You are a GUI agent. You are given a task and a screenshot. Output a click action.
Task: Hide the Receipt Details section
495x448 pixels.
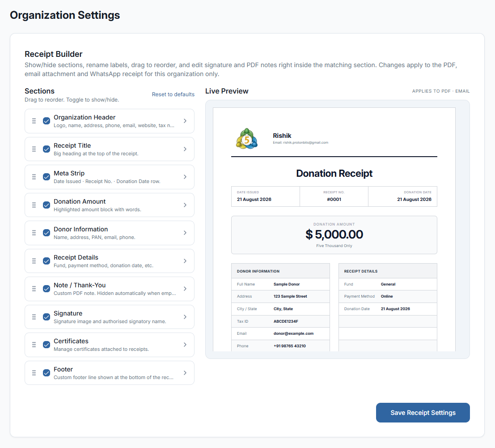pyautogui.click(x=47, y=261)
